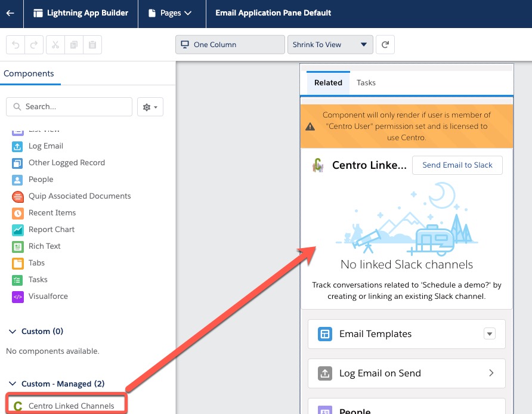Click the Log Email on Send title
532x414 pixels.
pyautogui.click(x=381, y=373)
